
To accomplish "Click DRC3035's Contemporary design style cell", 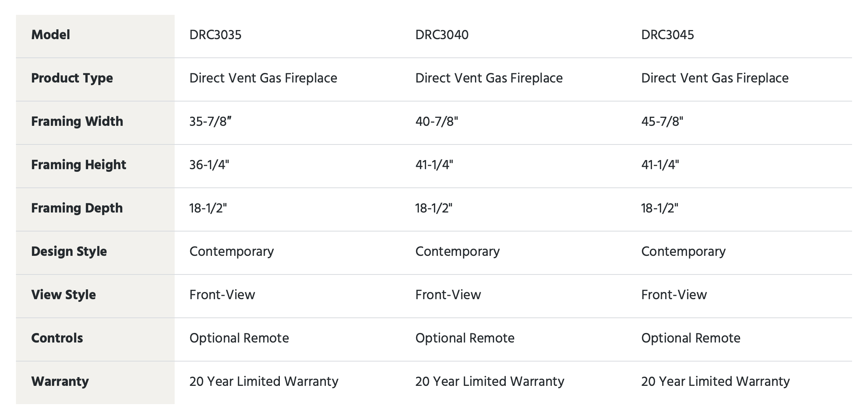I will coord(232,252).
